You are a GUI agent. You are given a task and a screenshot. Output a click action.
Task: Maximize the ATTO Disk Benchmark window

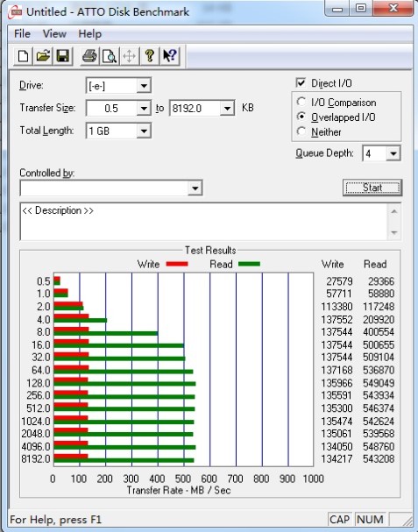361,9
